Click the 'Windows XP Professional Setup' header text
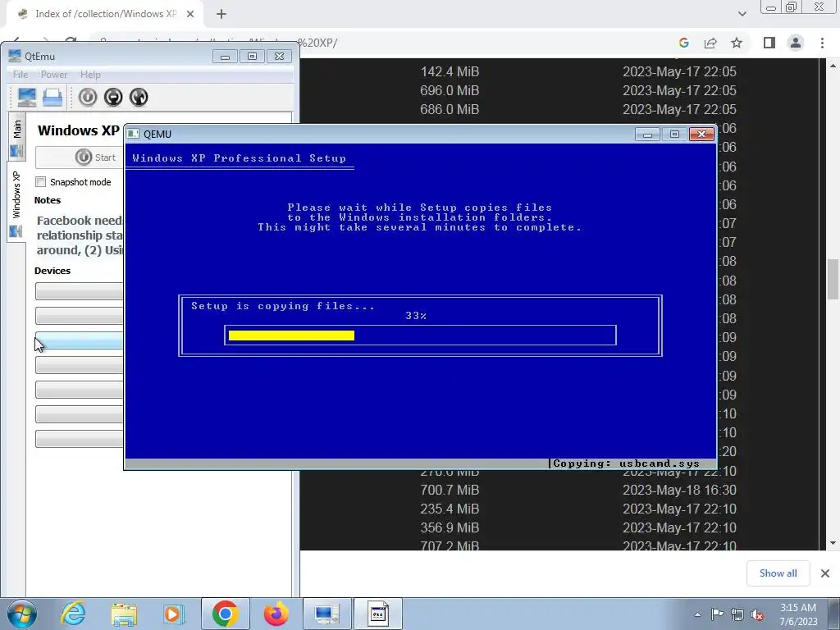 pyautogui.click(x=239, y=158)
